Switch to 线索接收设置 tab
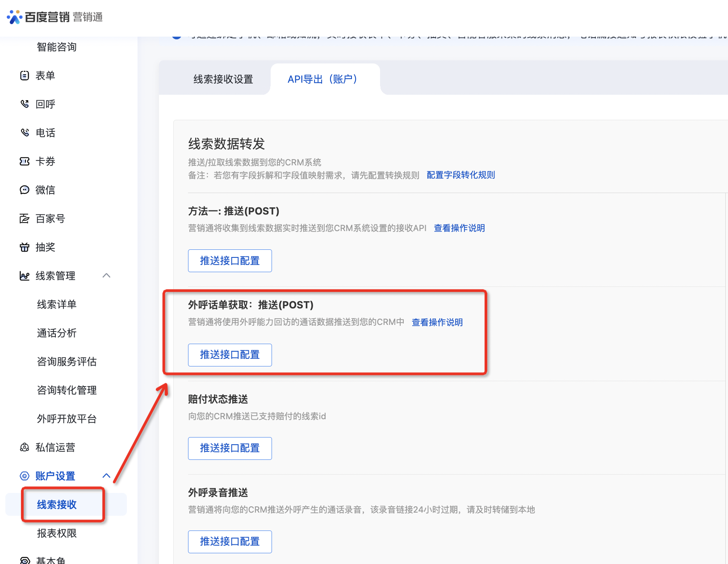 (x=223, y=79)
